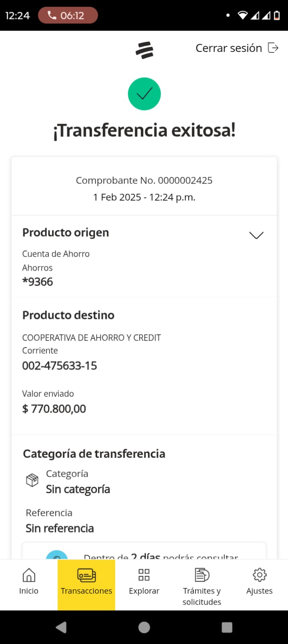The width and height of the screenshot is (288, 644).
Task: Go to the Inicio tab label
Action: [x=29, y=591]
